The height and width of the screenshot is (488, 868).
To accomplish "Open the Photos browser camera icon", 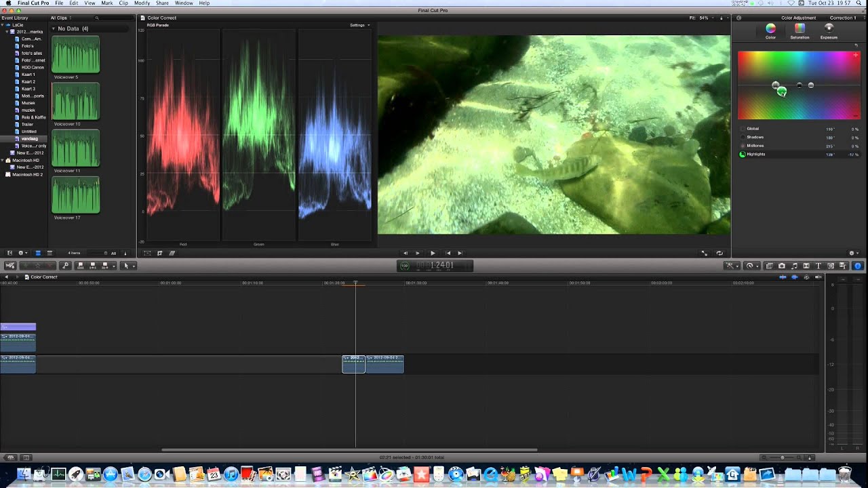I will click(x=782, y=266).
